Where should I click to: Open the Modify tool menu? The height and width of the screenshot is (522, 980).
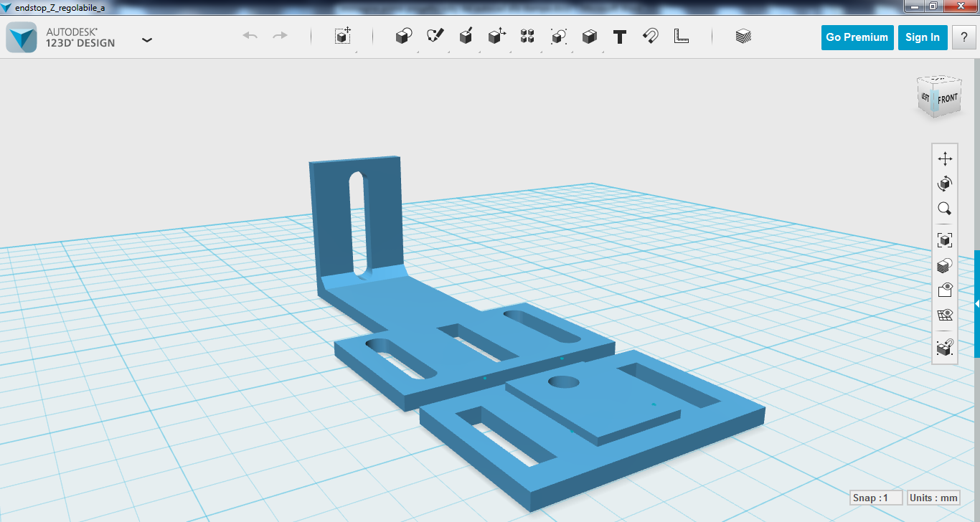click(x=496, y=36)
